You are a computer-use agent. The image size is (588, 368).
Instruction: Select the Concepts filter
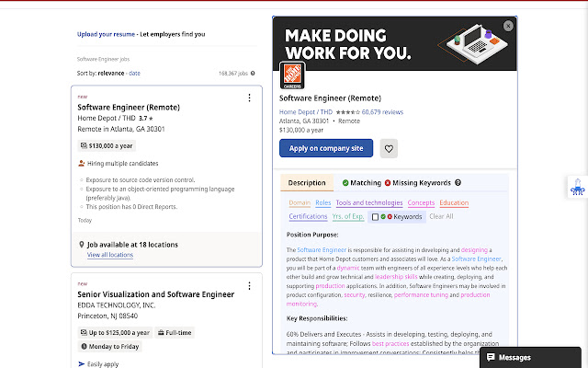[x=421, y=202]
